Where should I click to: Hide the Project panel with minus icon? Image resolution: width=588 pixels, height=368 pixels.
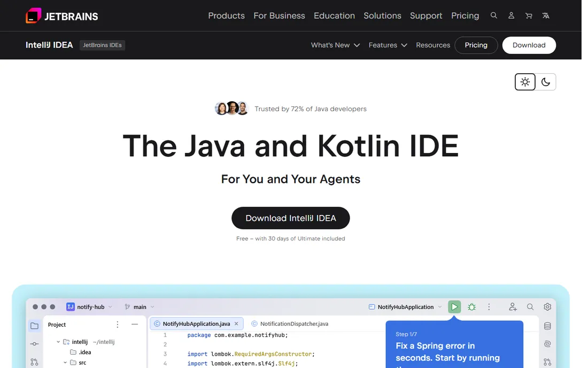(135, 324)
